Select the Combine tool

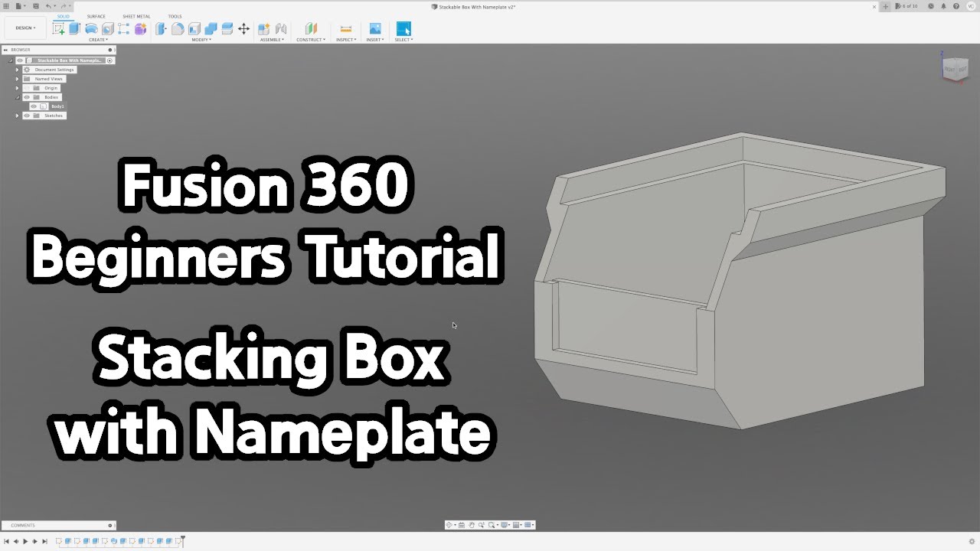[211, 29]
